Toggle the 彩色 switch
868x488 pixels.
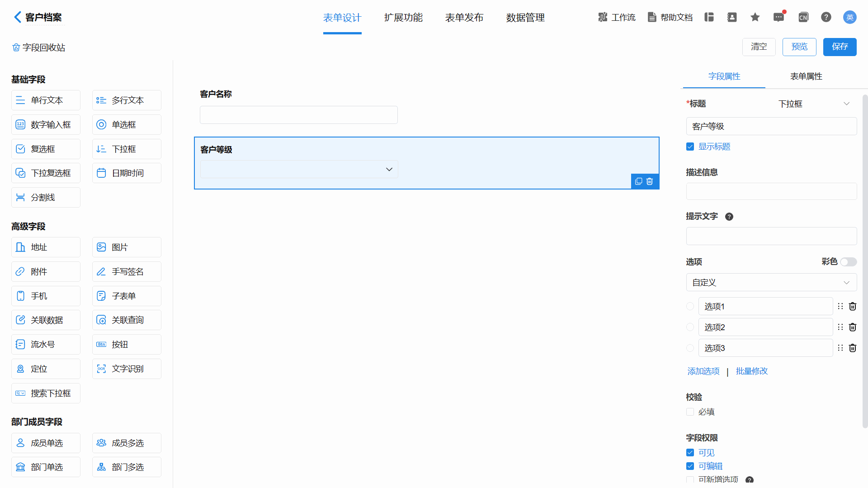tap(849, 262)
